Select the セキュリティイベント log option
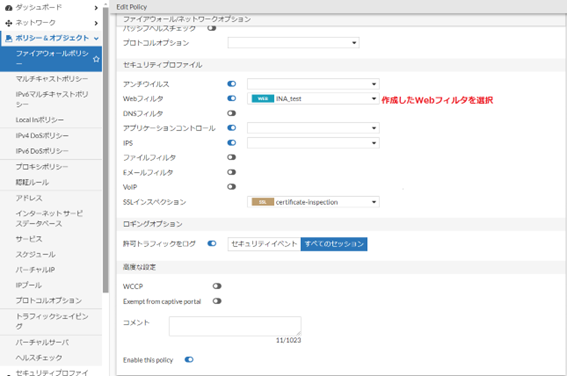Viewport: 567px width, 376px height. [x=264, y=244]
